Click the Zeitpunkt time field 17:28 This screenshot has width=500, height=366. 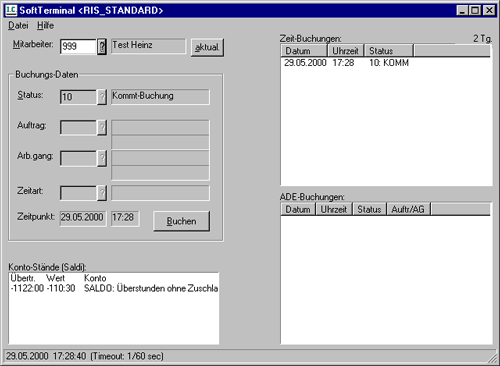[125, 218]
